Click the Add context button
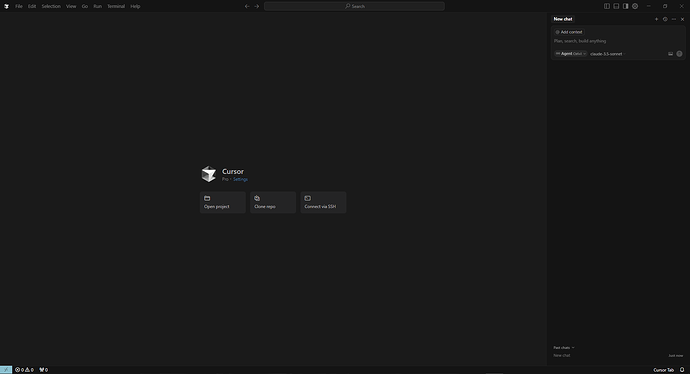 (569, 32)
